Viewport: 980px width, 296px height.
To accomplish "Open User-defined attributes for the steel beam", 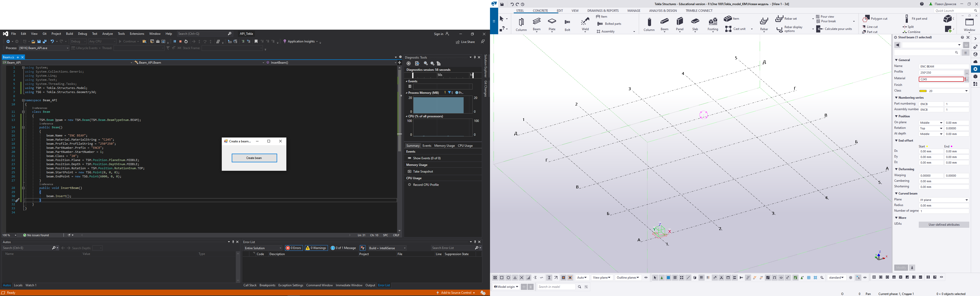I will point(944,224).
